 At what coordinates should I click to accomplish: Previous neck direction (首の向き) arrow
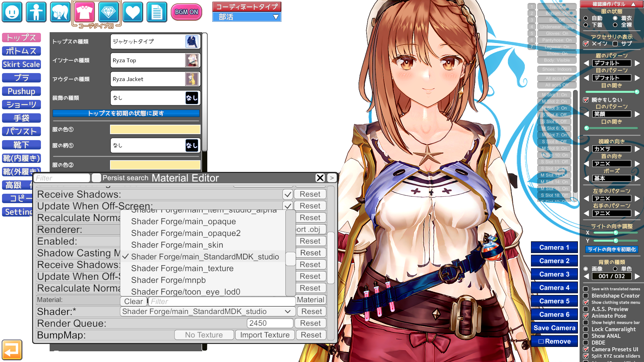(x=587, y=164)
